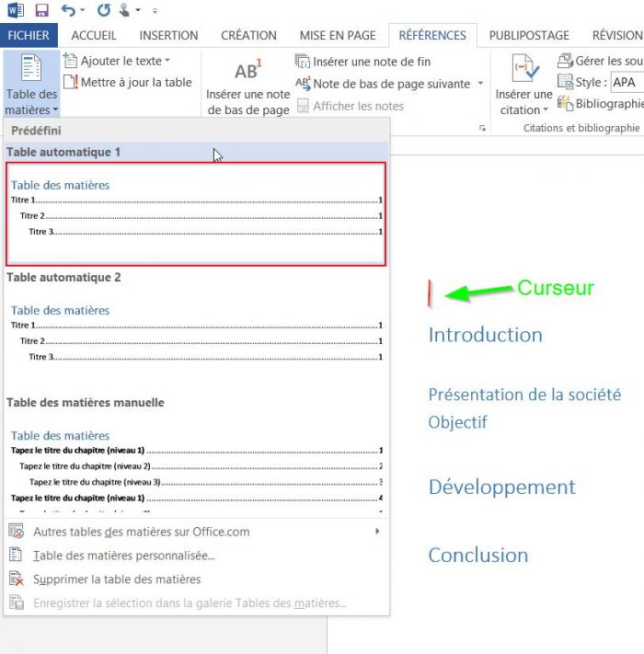Click the Ajouter le texte icon
Viewport: 644px width, 654px height.
(70, 61)
